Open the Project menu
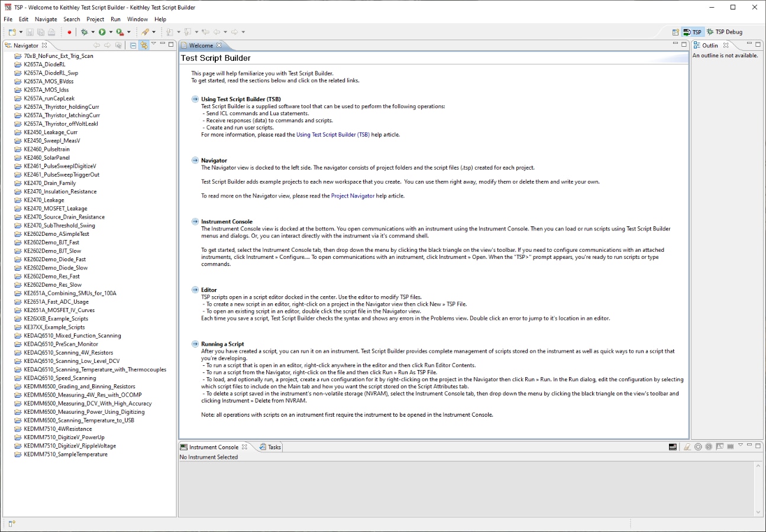The width and height of the screenshot is (766, 532). click(95, 20)
